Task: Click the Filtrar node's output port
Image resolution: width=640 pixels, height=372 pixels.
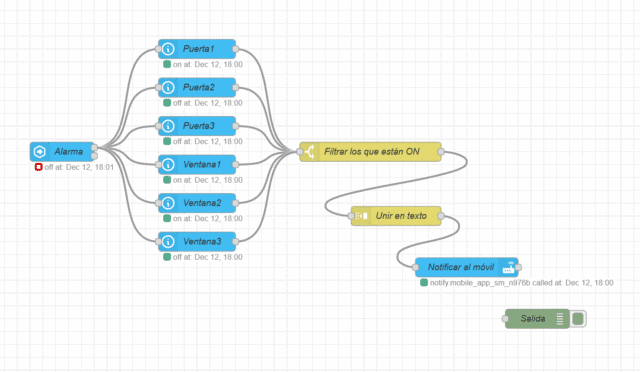Action: [441, 152]
